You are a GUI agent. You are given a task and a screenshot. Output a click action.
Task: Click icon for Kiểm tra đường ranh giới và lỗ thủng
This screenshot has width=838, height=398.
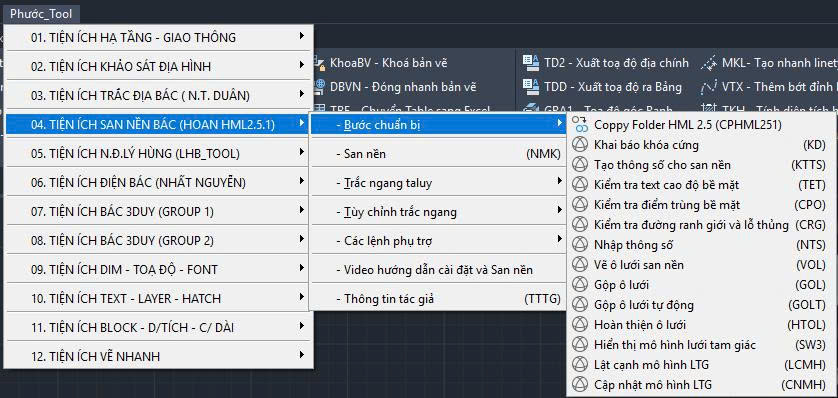[x=580, y=224]
